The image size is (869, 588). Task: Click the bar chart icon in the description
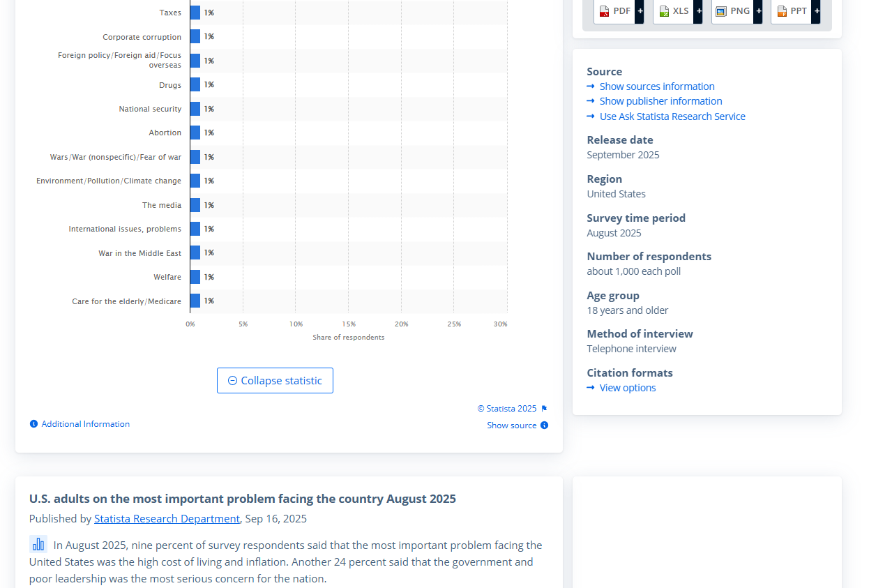(38, 544)
